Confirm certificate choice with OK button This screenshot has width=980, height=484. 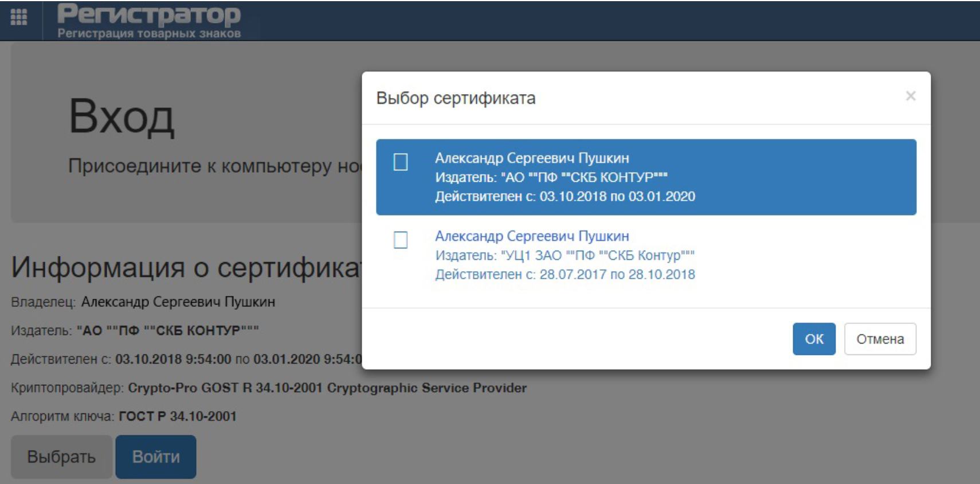pyautogui.click(x=814, y=339)
